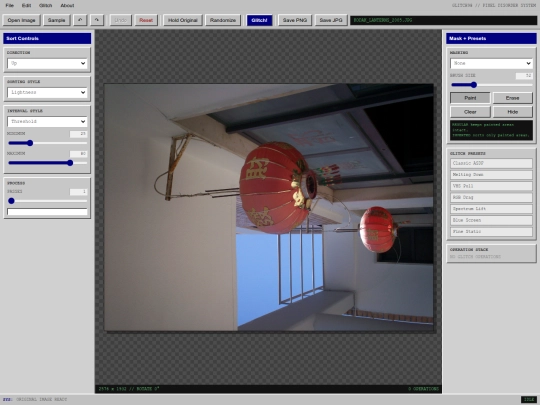Click the Sort Controls panel header
This screenshot has height=405, width=540.
(47, 38)
